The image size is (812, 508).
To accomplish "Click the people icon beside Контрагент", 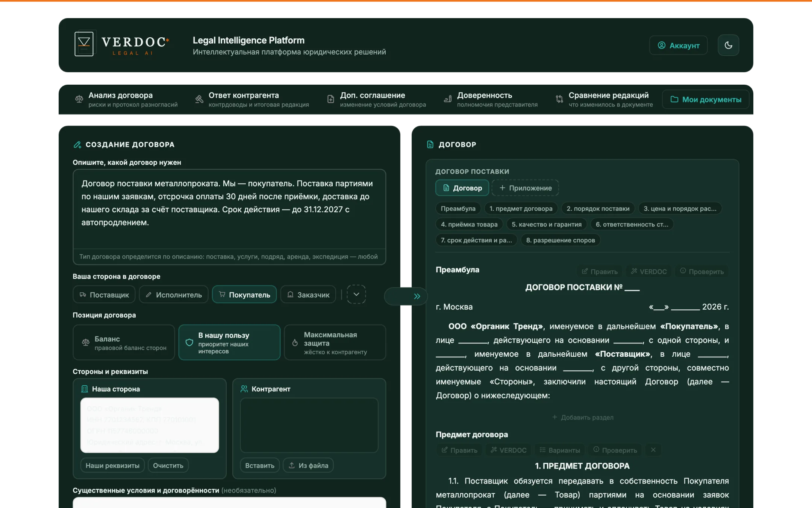I will tap(244, 389).
